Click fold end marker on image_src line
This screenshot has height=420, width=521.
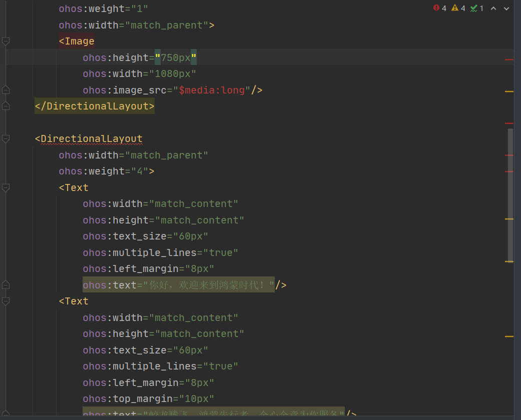point(6,90)
